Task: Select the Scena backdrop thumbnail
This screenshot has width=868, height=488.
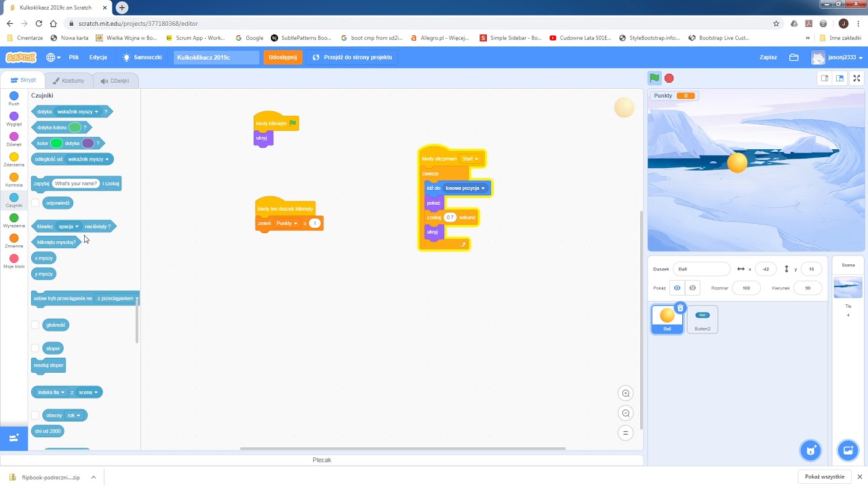Action: point(848,287)
